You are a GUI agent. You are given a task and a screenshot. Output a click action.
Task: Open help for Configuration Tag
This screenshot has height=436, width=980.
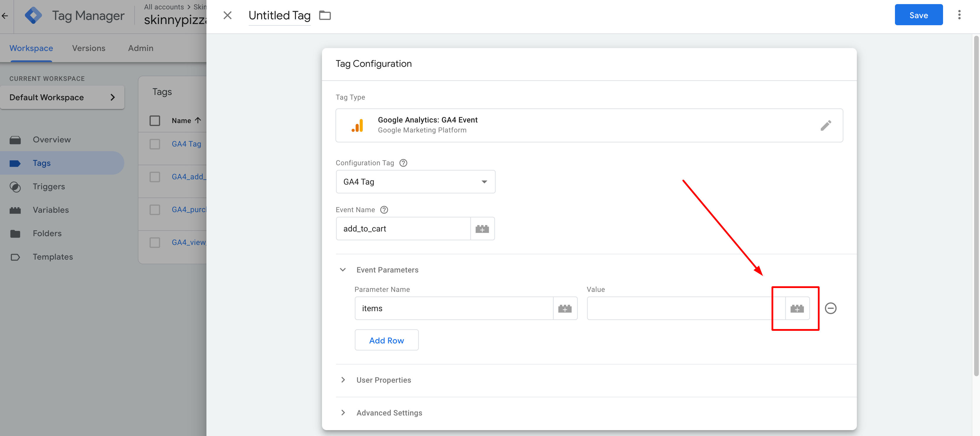[403, 163]
